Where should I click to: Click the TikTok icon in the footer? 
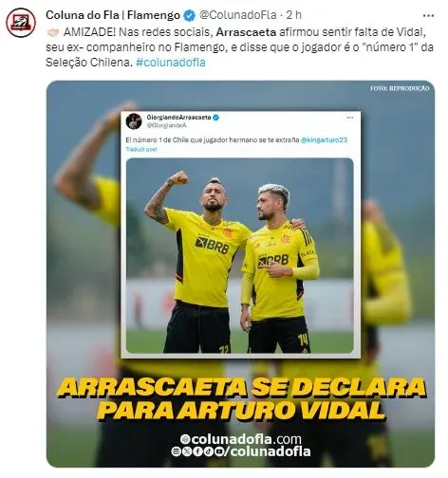[x=208, y=451]
